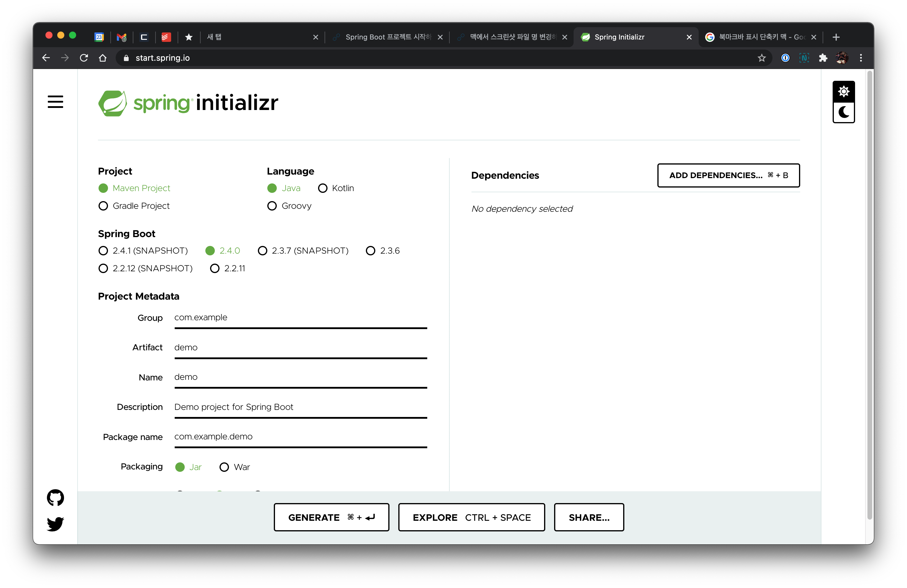The height and width of the screenshot is (588, 907).
Task: Switch to dark theme moon icon
Action: coord(843,112)
